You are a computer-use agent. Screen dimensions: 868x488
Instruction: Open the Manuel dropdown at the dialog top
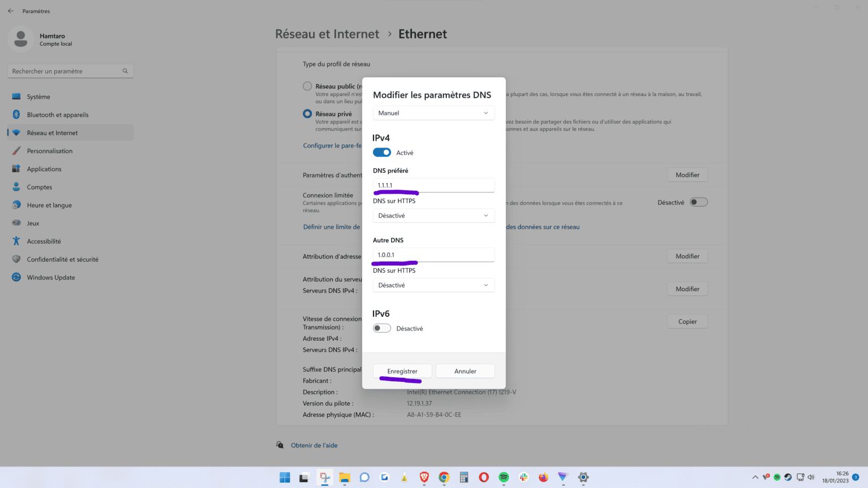(x=433, y=113)
